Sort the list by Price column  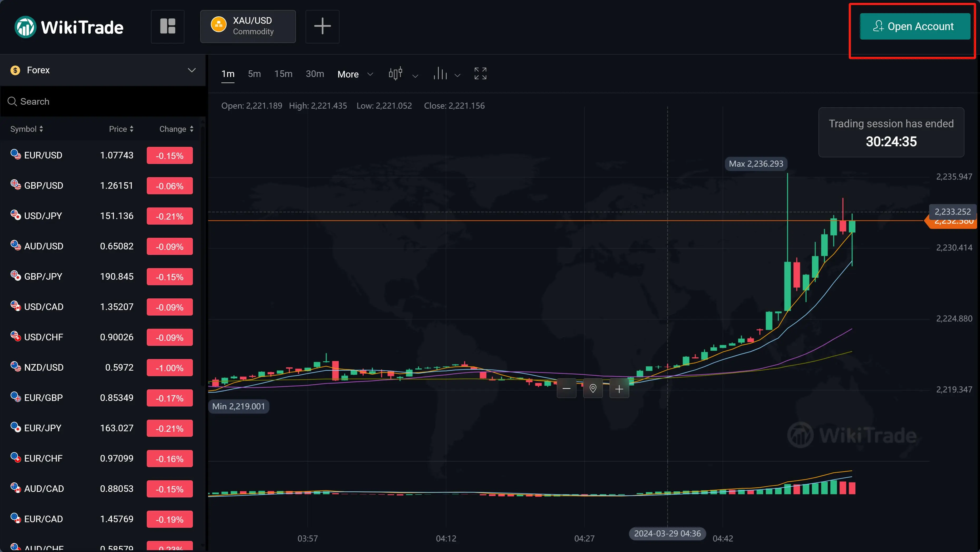click(x=121, y=129)
